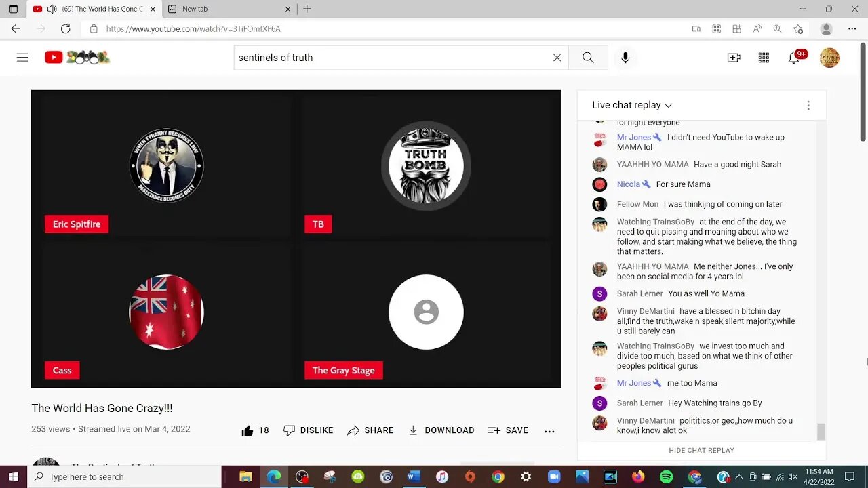Viewport: 868px width, 488px height.
Task: Mute tab via speaker icon on YouTube tab
Action: click(52, 9)
